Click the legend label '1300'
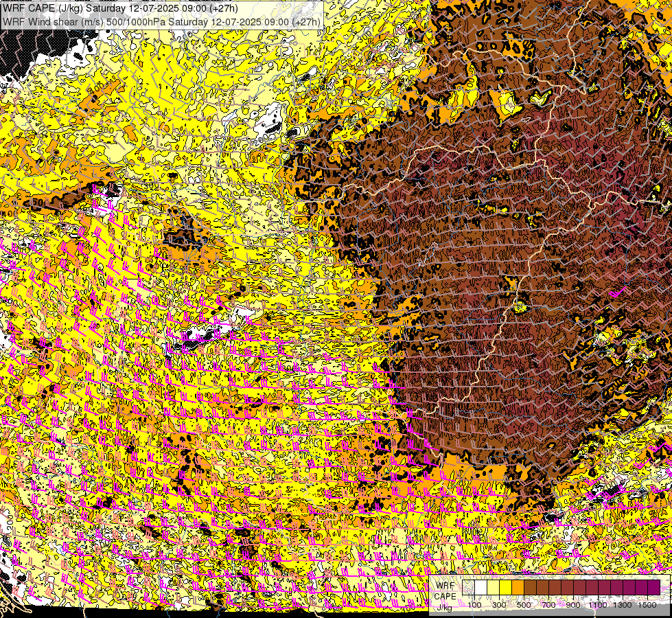 pos(623,605)
